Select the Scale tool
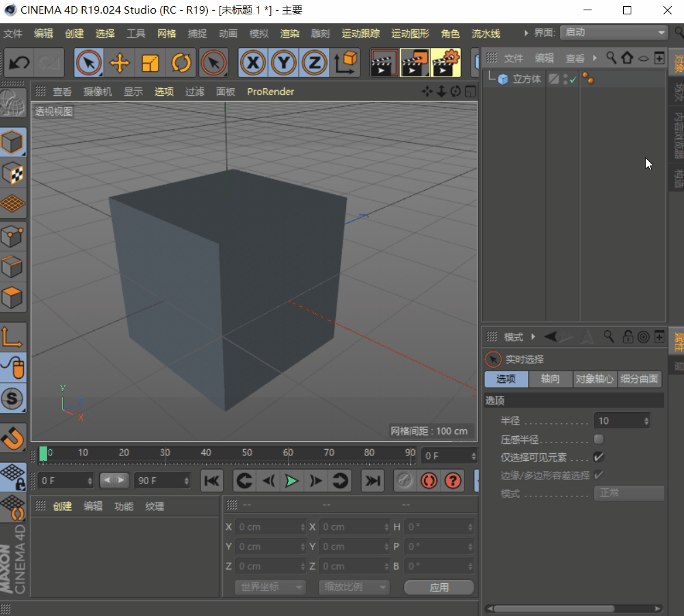684x616 pixels. click(150, 63)
